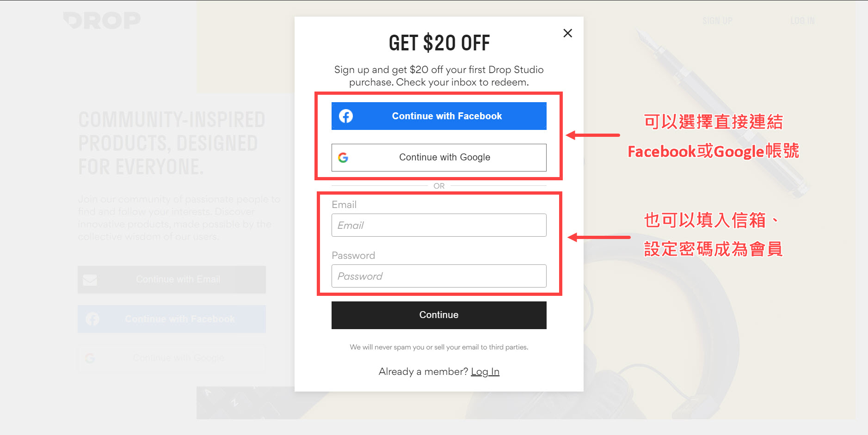868x435 pixels.
Task: Focus the Email input field
Action: 439,225
